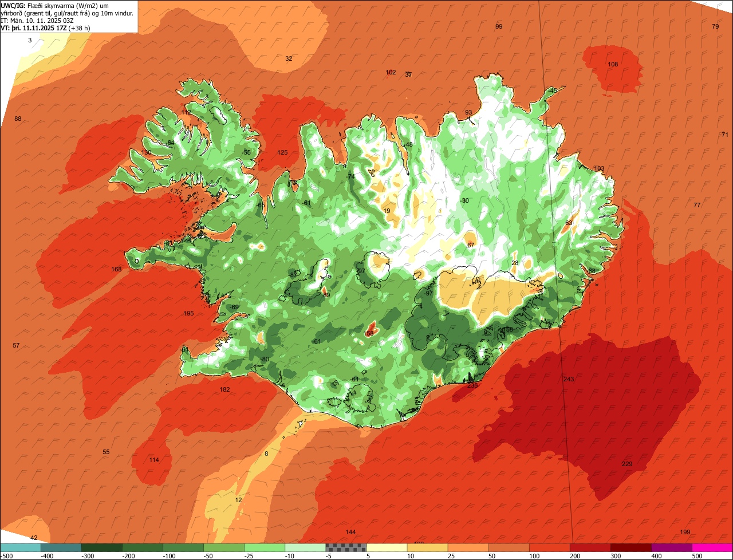This screenshot has width=733, height=560.
Task: Click the value 77 east of Iceland
Action: coord(697,205)
